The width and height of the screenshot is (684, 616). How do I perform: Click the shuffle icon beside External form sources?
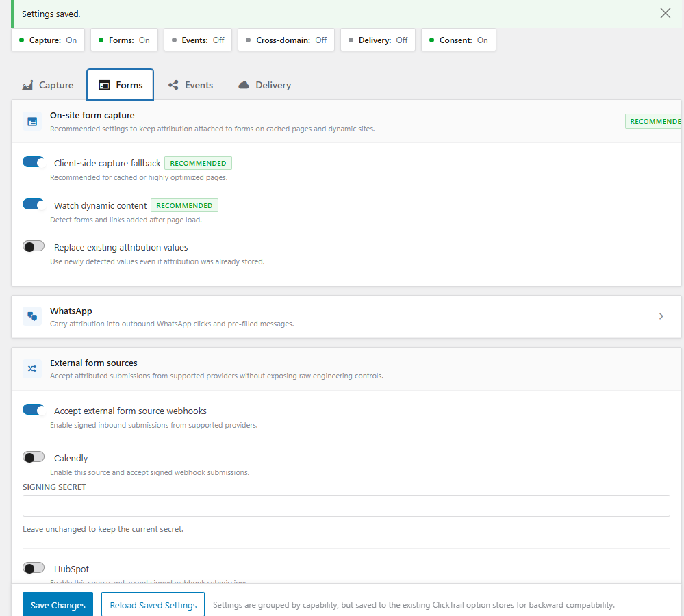tap(31, 368)
